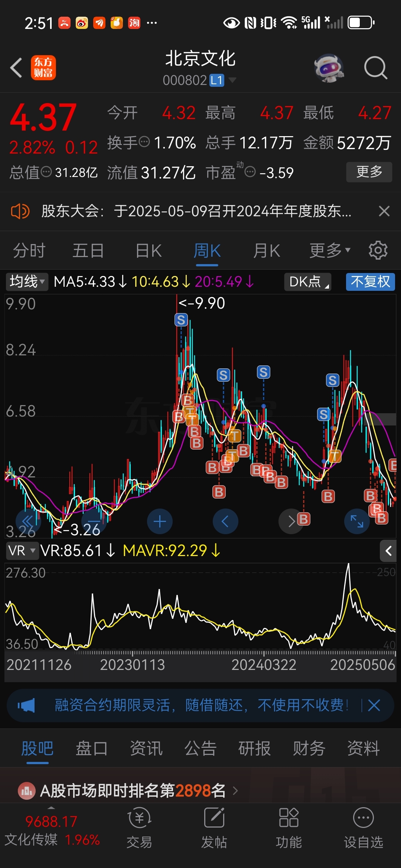The image size is (401, 868).
Task: Tap the 20240322 date on the axis
Action: click(264, 665)
